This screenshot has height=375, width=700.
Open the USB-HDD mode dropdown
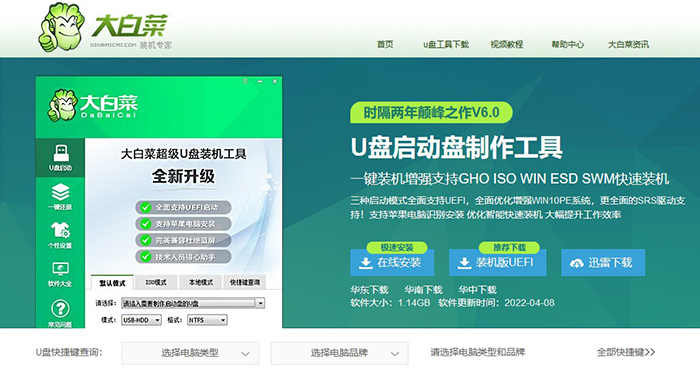tap(142, 320)
